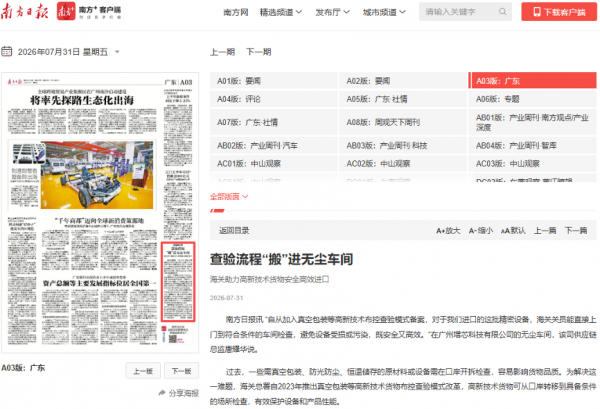This screenshot has width=600, height=409.
Task: Select A02版：要闻 page
Action: [x=403, y=81]
